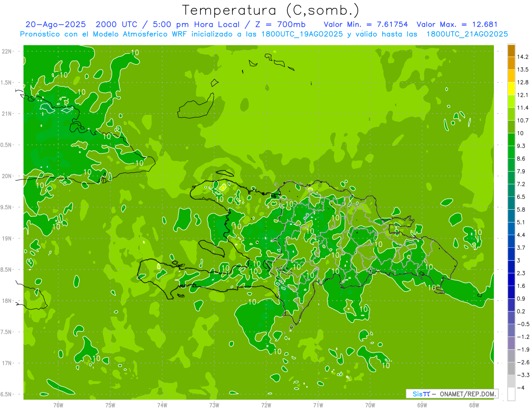Image resolution: width=532 pixels, height=411 pixels.
Task: Click the "5.1" colorbar value
Action: click(522, 222)
